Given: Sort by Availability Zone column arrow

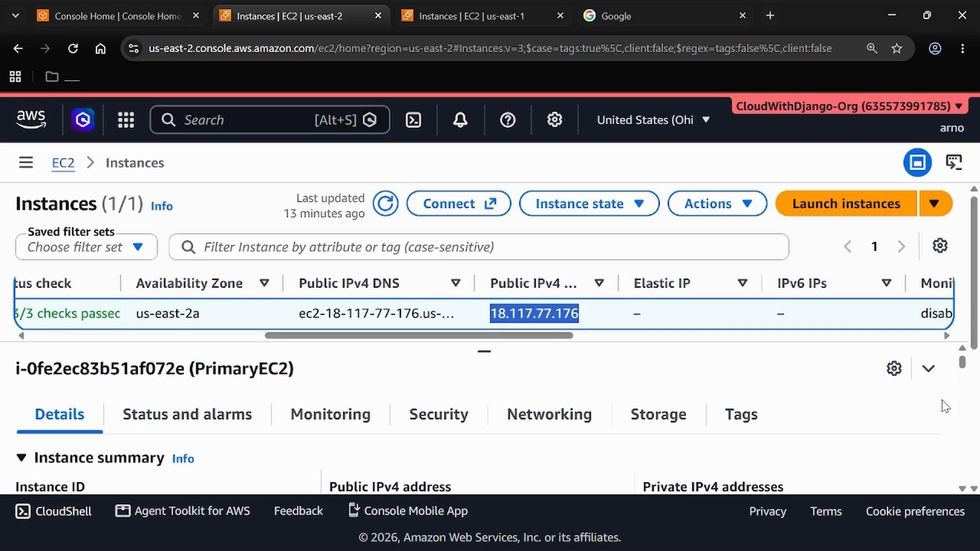Looking at the screenshot, I should [x=264, y=283].
